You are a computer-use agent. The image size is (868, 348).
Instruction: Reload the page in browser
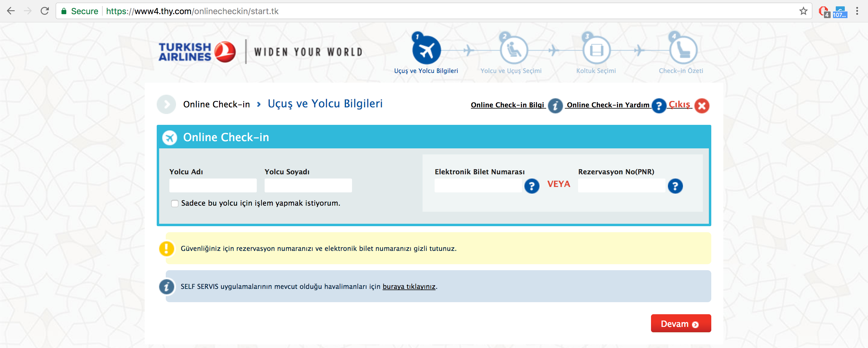(x=45, y=11)
